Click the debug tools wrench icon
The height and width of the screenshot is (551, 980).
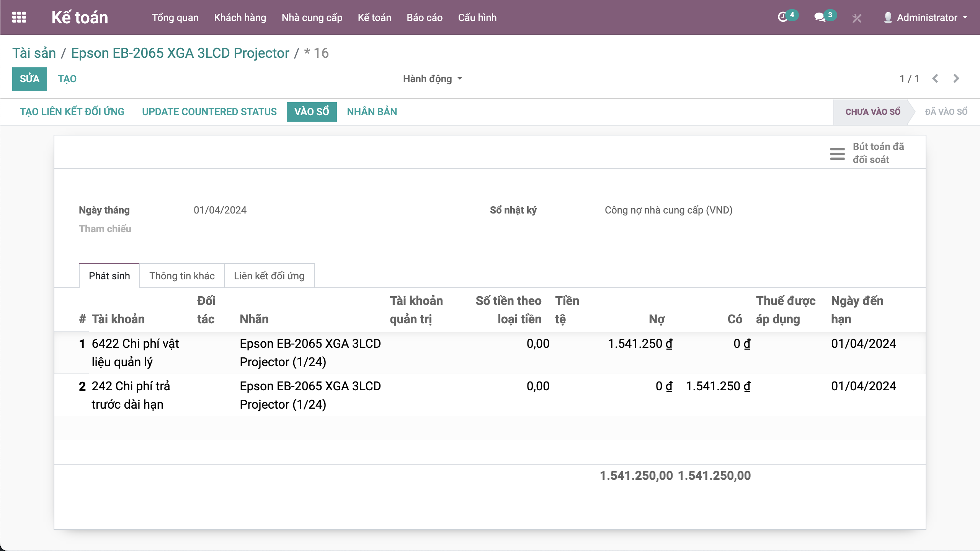[x=857, y=18]
